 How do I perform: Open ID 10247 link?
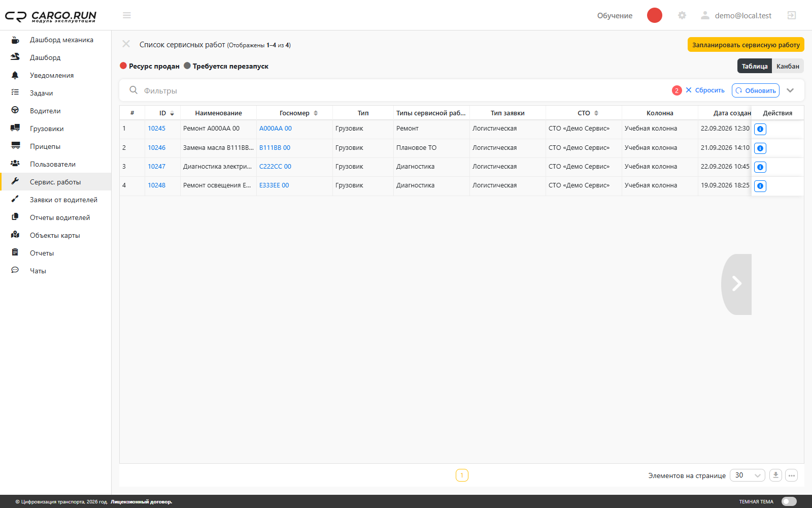point(157,167)
